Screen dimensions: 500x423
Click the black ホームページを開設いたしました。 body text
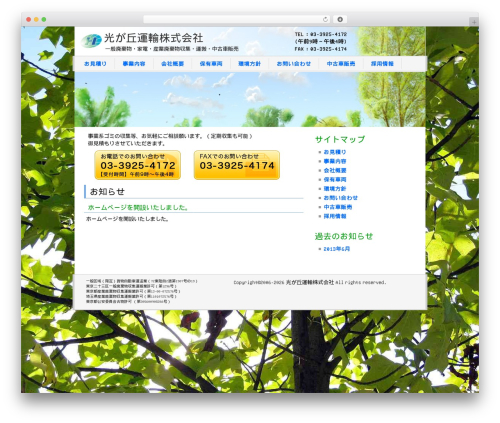coord(127,219)
